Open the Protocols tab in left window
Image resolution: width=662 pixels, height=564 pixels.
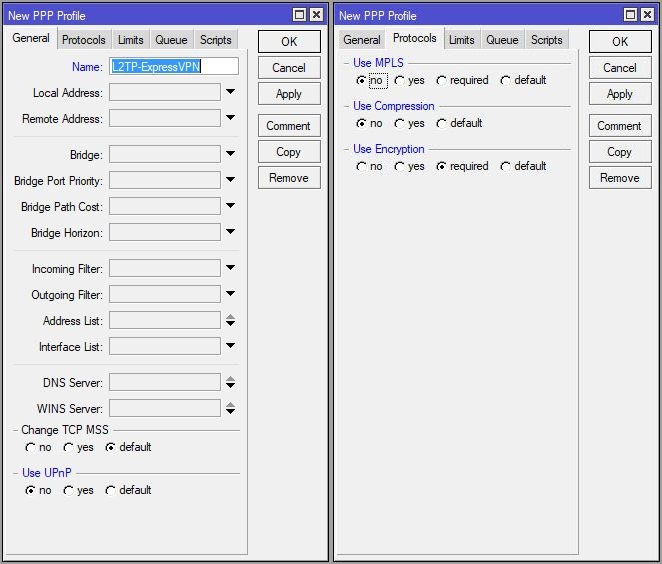click(x=84, y=40)
